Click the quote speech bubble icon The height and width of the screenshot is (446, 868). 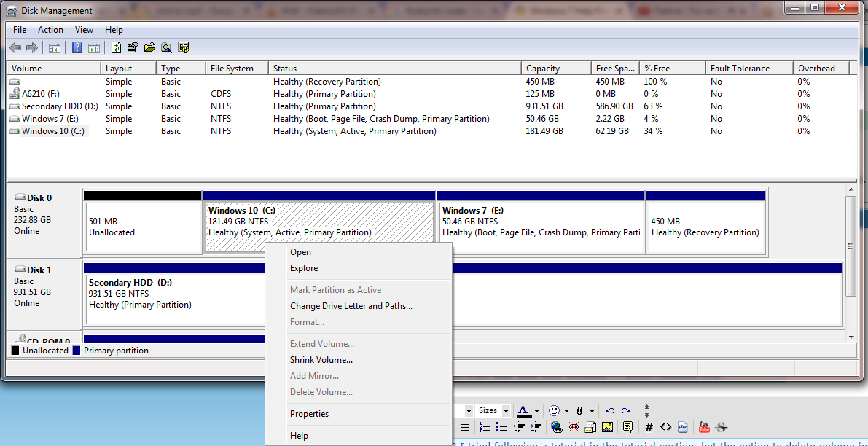point(627,426)
